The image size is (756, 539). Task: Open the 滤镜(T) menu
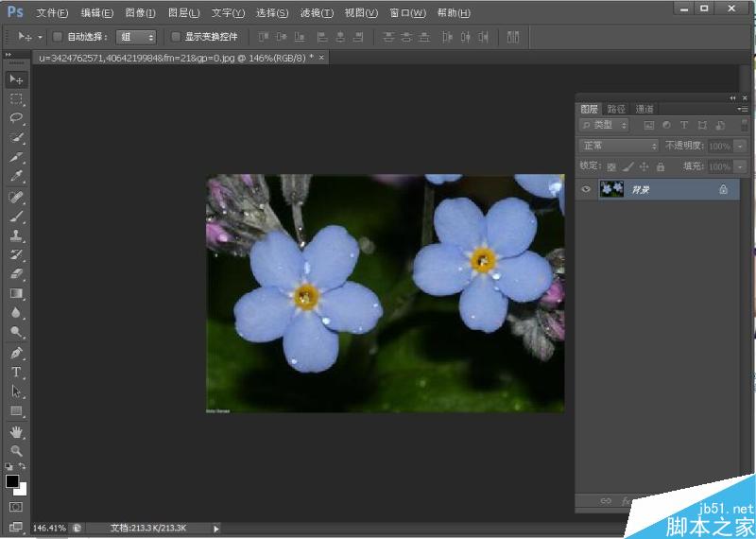tap(316, 13)
